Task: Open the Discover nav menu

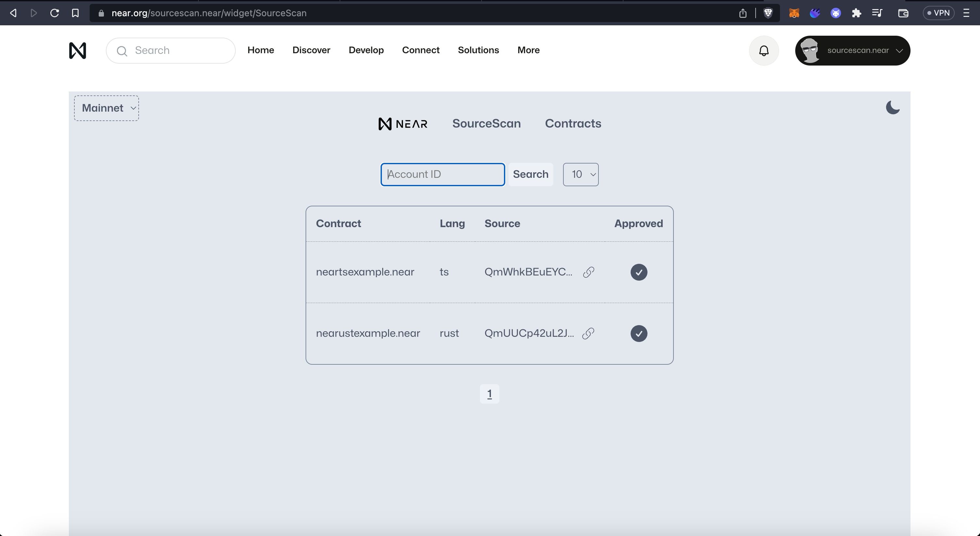Action: click(x=311, y=50)
